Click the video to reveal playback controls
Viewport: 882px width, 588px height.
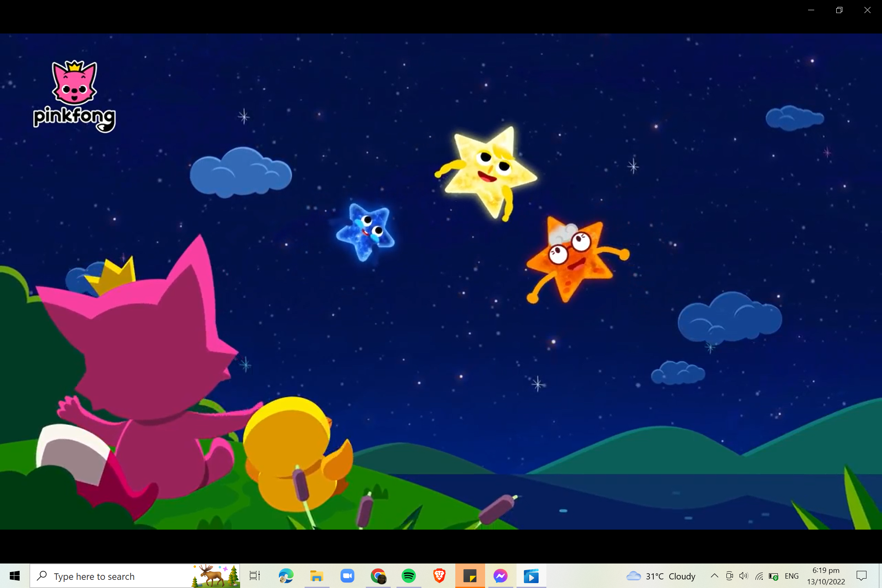tap(441, 282)
